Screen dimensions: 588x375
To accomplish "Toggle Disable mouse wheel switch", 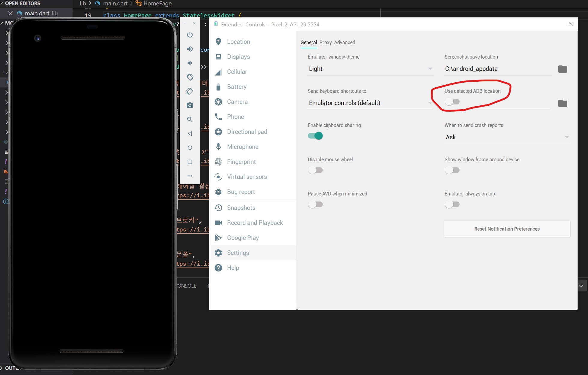I will [x=315, y=170].
